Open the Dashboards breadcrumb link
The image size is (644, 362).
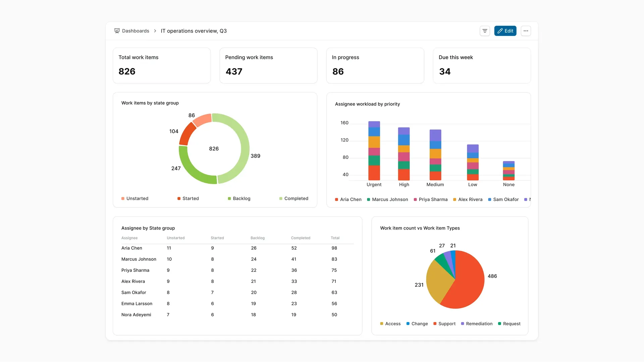[136, 31]
